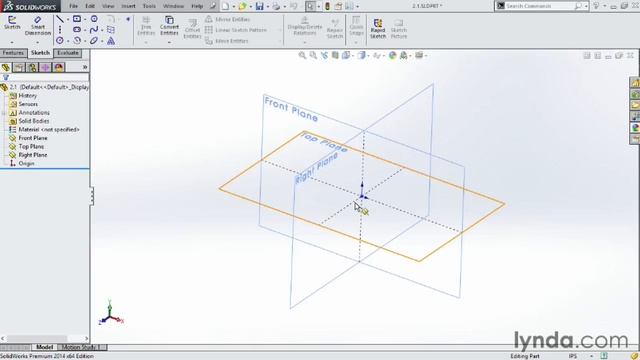Choose the Straight Slot tool
This screenshot has width=640, height=360.
tap(77, 30)
